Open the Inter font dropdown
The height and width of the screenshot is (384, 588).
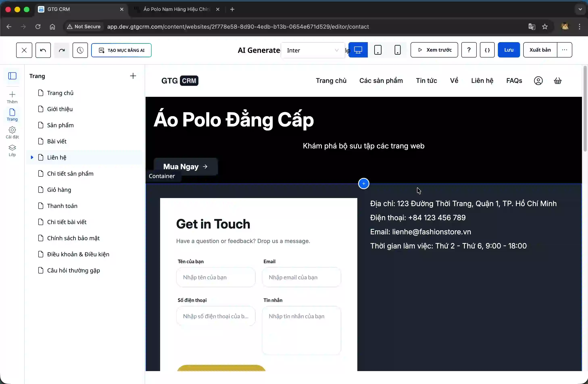click(x=313, y=50)
